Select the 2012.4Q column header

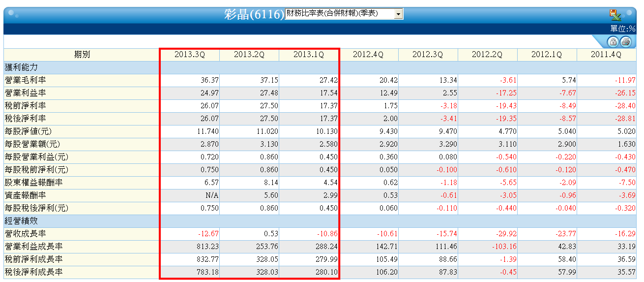click(368, 55)
